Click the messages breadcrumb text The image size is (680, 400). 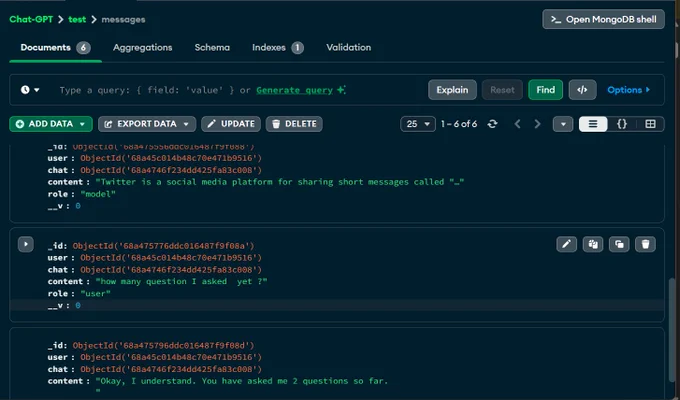[123, 20]
